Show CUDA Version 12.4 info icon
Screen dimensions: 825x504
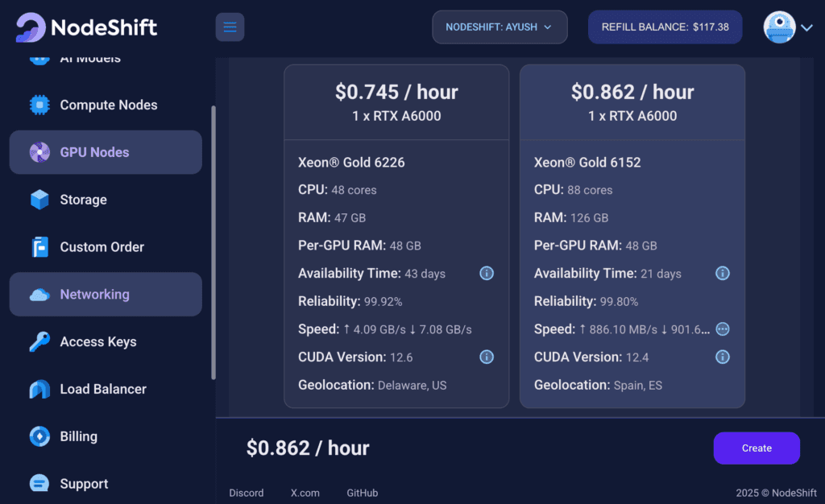tap(723, 357)
